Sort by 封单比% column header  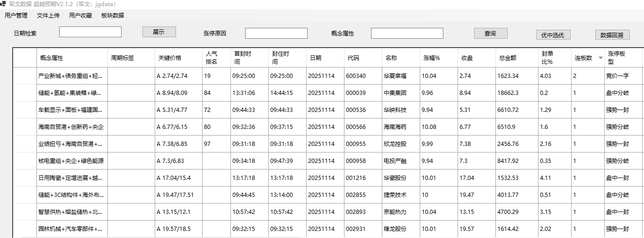pyautogui.click(x=555, y=58)
